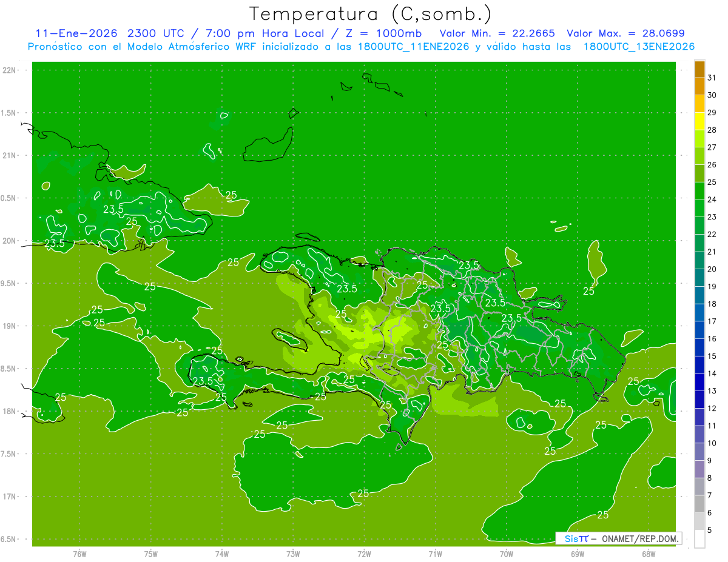
Task: Click the color scale label "18"
Action: pos(712,304)
